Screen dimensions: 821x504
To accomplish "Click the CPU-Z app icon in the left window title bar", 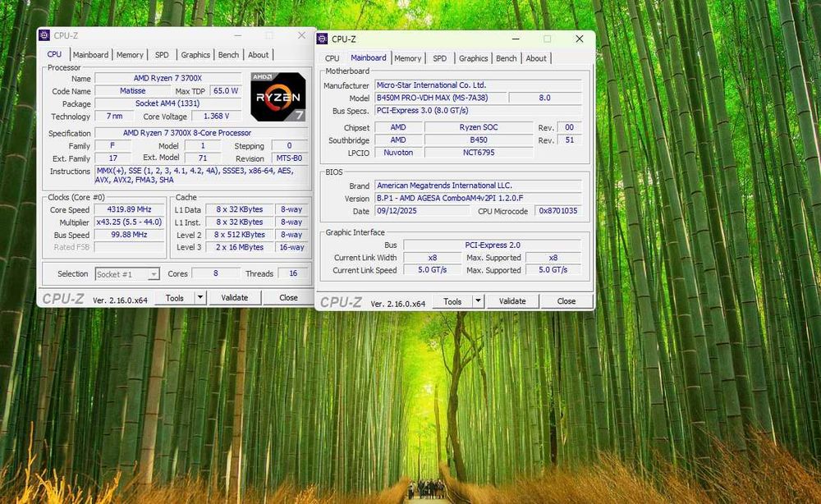I will point(44,35).
